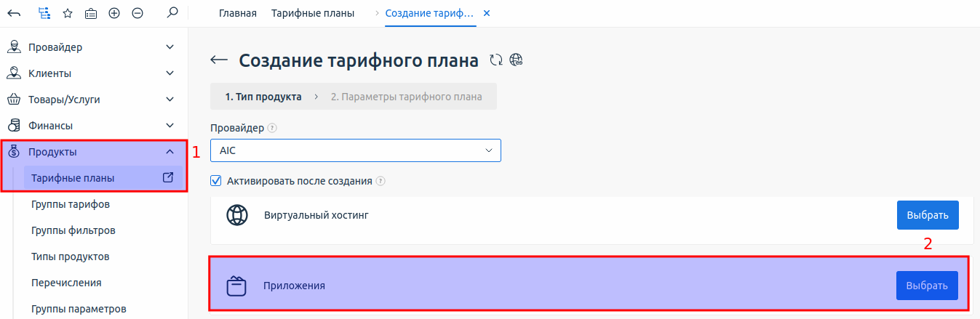
Task: Open Группы параметров in sidebar
Action: [79, 309]
